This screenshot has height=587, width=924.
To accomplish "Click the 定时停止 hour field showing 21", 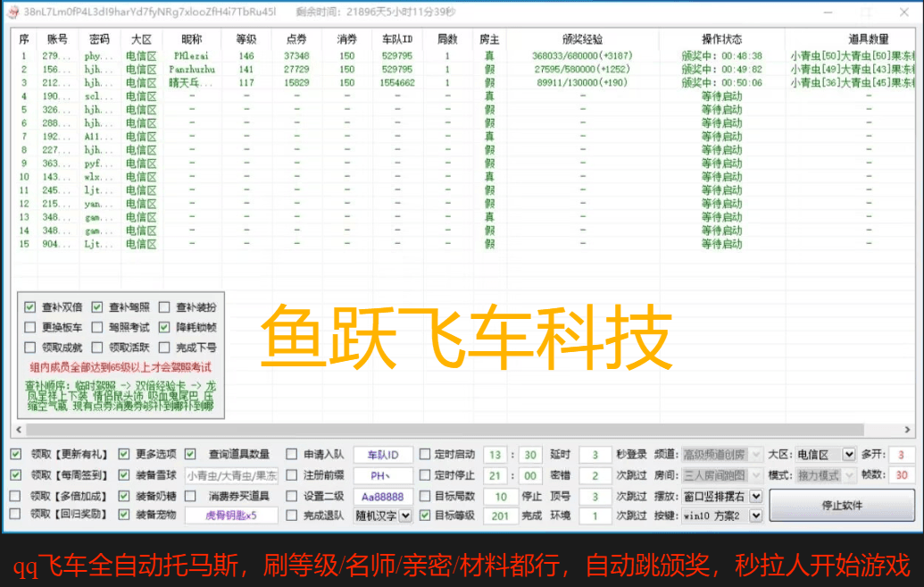I will [495, 475].
